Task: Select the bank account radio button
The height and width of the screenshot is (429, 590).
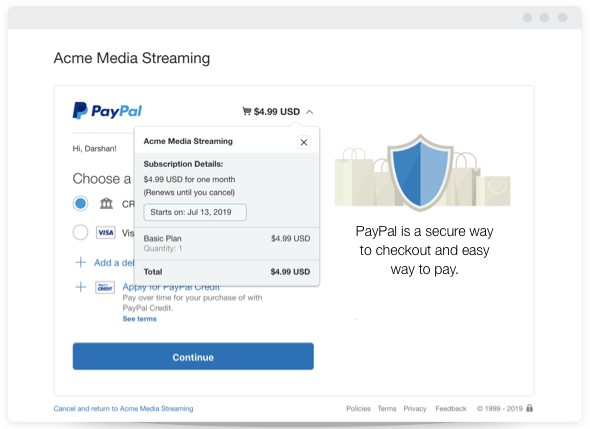Action: click(80, 204)
